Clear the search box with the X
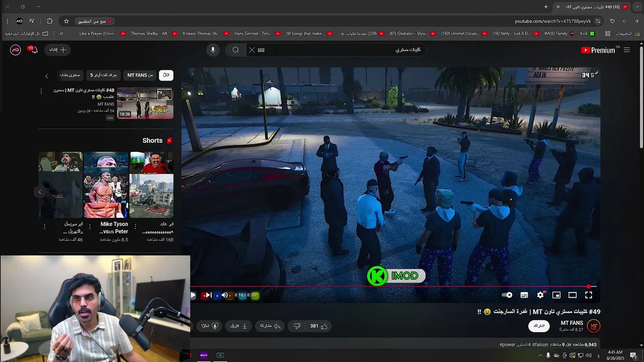The width and height of the screenshot is (644, 362). tap(252, 50)
